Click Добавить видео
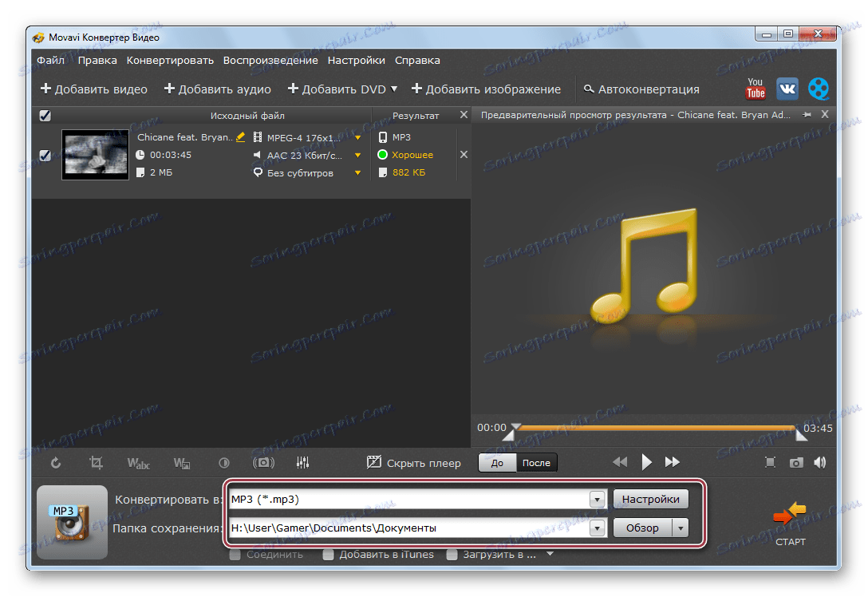868x597 pixels. 93,89
